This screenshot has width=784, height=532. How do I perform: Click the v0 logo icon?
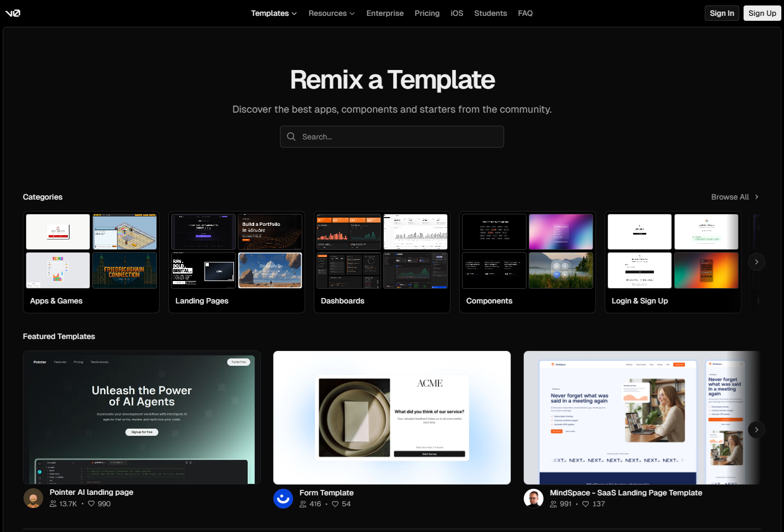[x=13, y=13]
